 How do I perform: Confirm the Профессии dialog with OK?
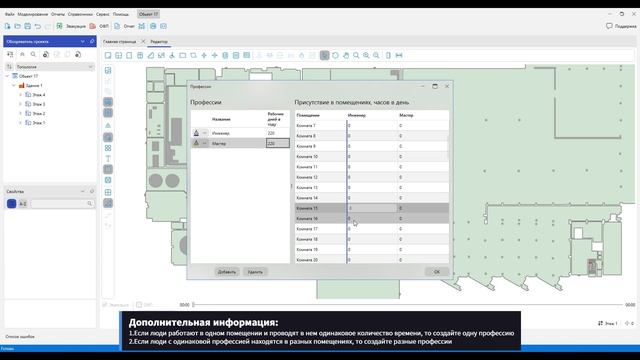437,272
